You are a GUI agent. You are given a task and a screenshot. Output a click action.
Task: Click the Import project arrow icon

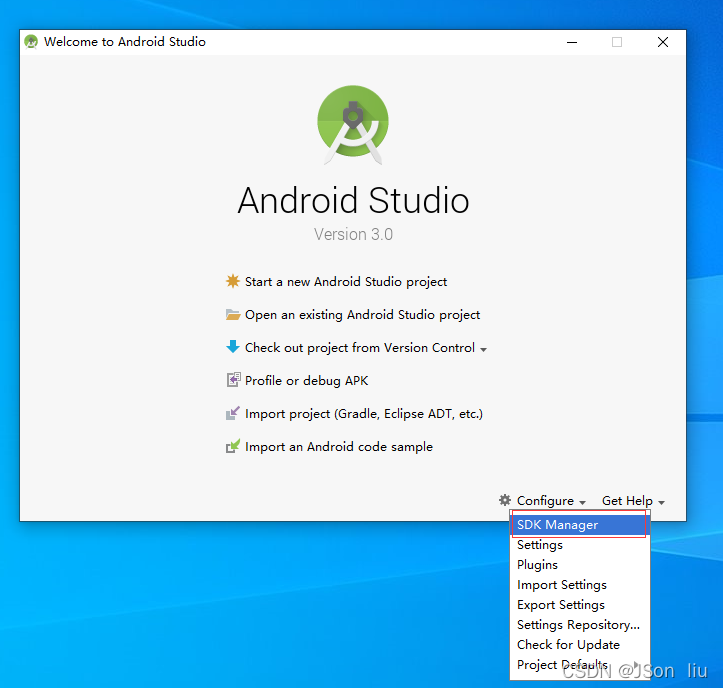coord(233,413)
